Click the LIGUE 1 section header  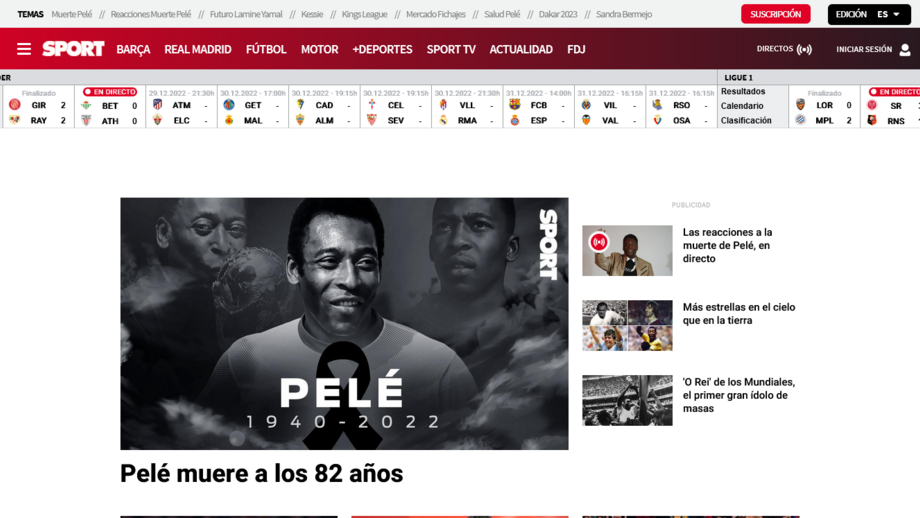738,77
